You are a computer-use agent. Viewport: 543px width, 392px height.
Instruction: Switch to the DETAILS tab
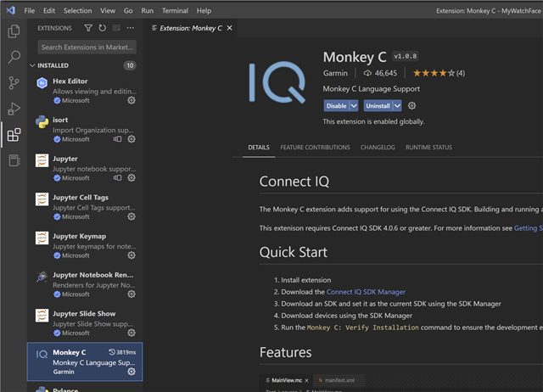pyautogui.click(x=259, y=148)
